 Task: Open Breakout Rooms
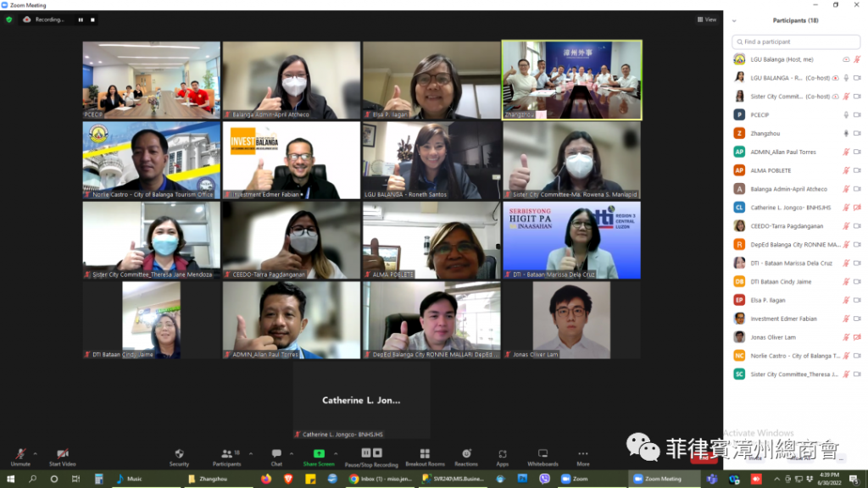pos(425,457)
